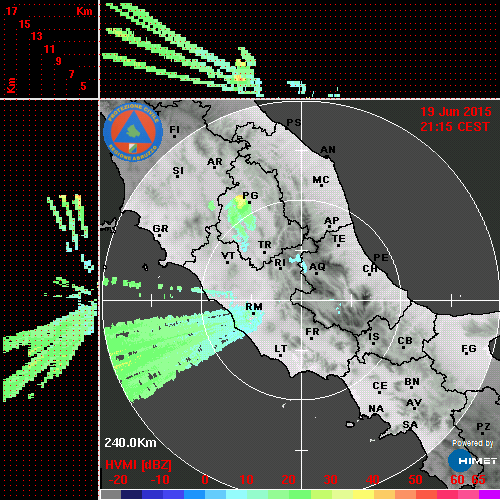Click the '17' height label
Viewport: 500px width, 500px height.
(11, 11)
